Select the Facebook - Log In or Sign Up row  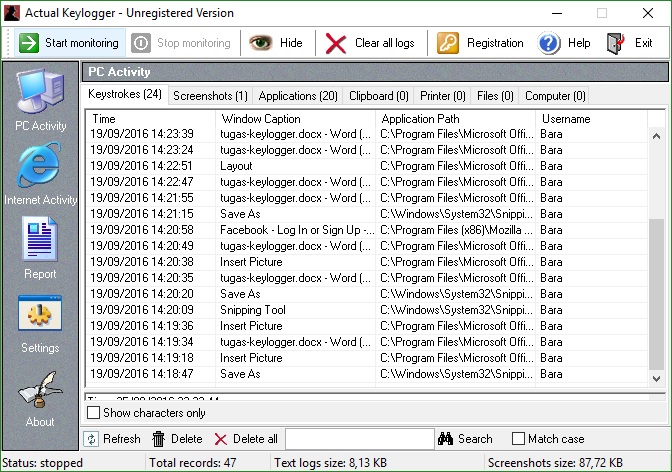367,230
